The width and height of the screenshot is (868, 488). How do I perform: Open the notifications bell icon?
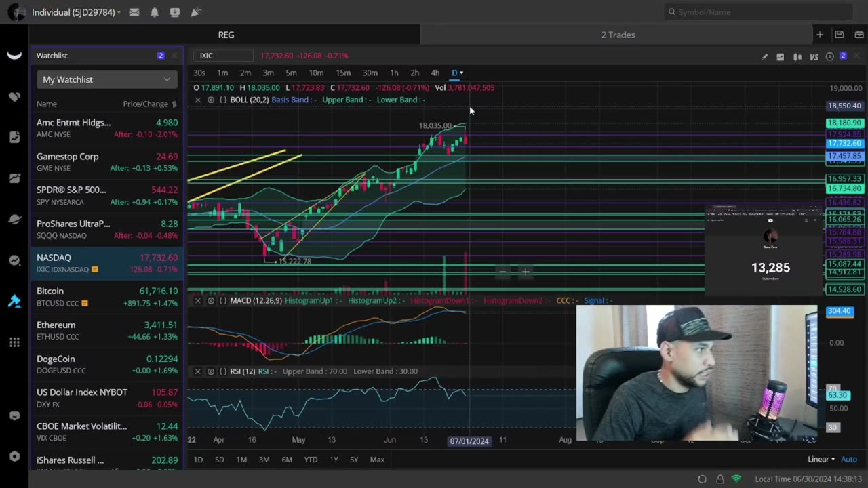pos(155,12)
